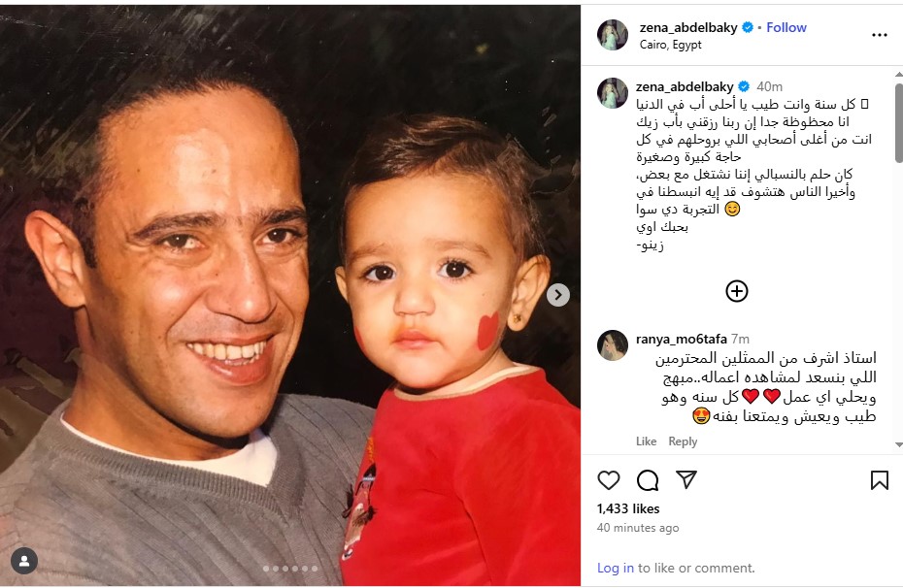Like ranya_mo6tafa's comment
903x588 pixels.
[x=646, y=441]
